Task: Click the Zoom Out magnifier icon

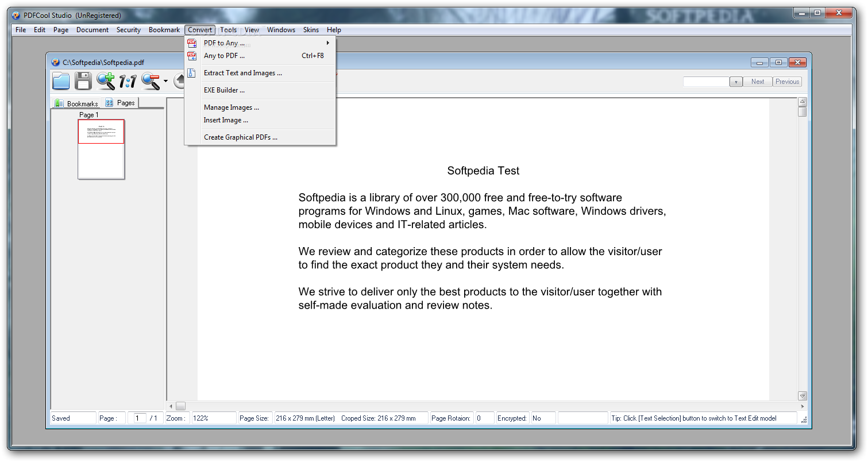Action: coord(151,81)
